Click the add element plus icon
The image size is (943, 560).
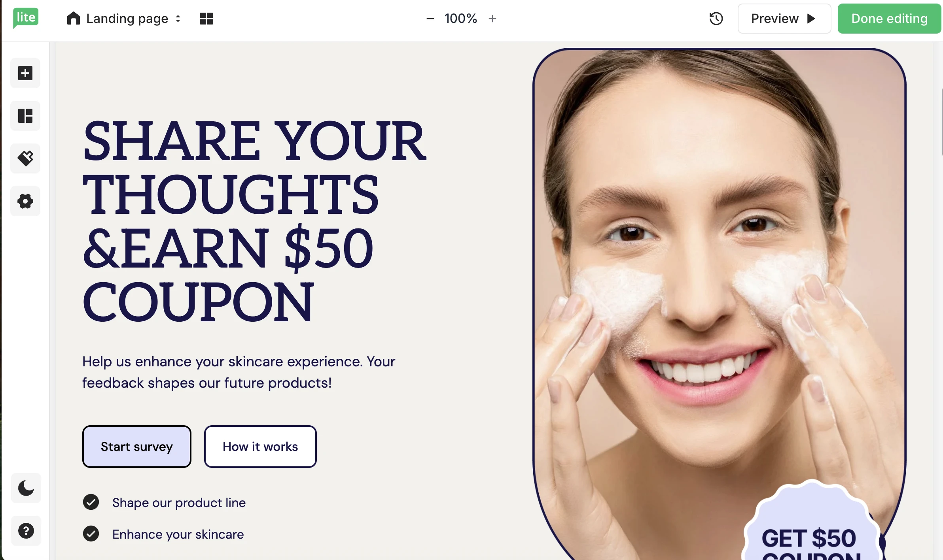[25, 73]
